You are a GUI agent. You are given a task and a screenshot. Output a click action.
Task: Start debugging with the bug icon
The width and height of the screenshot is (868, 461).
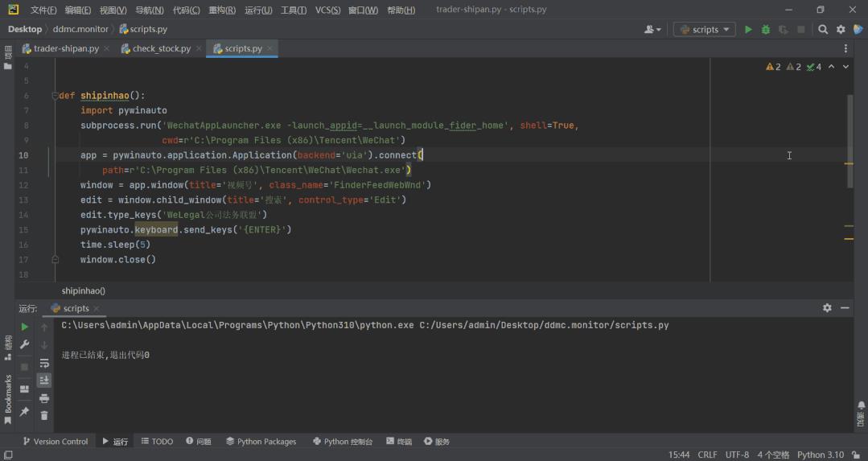click(x=766, y=29)
